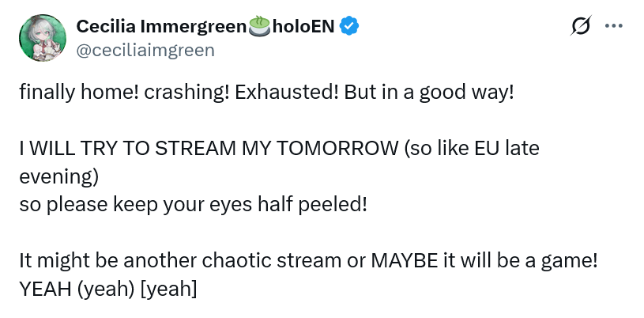
Task: Open the three-dot more options menu
Action: tap(614, 26)
